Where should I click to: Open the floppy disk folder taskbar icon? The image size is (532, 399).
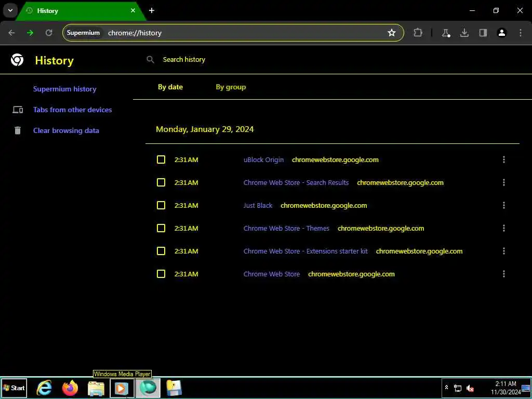[x=174, y=388]
